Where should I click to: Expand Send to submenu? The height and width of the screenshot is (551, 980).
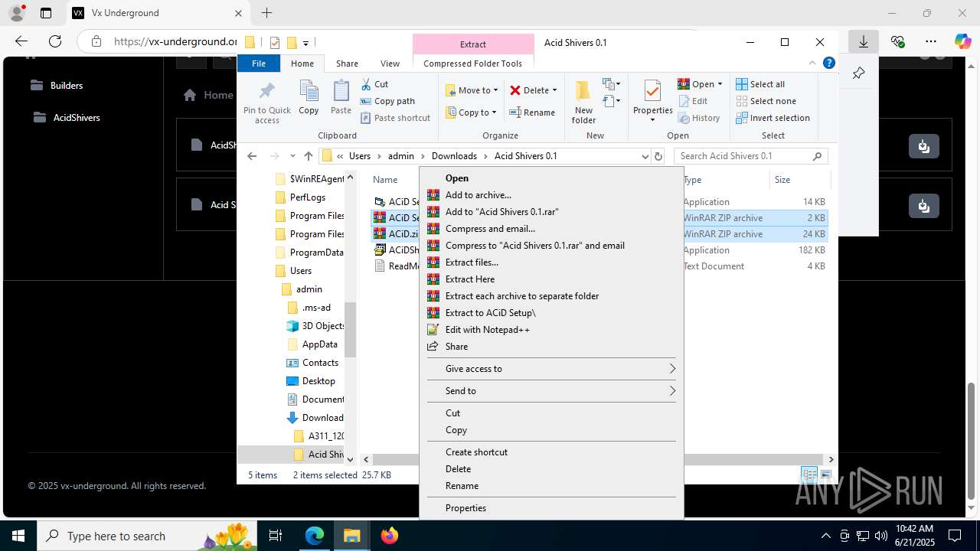[550, 391]
